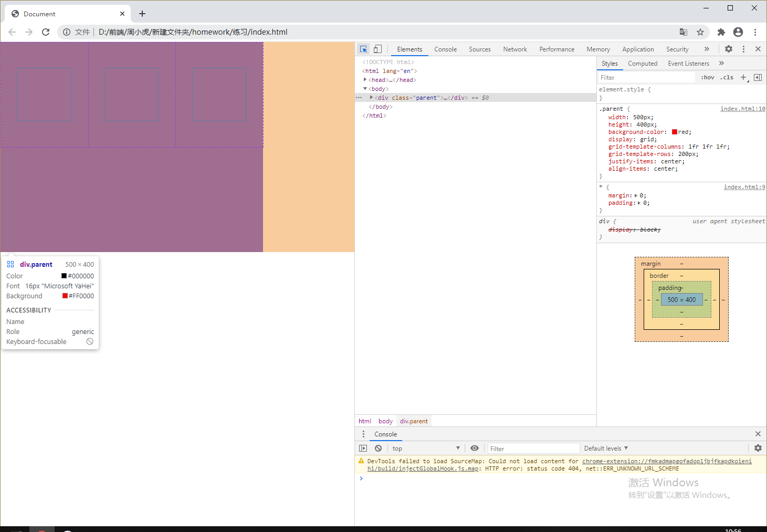Open DevTools settings gear
The width and height of the screenshot is (767, 532).
click(729, 49)
